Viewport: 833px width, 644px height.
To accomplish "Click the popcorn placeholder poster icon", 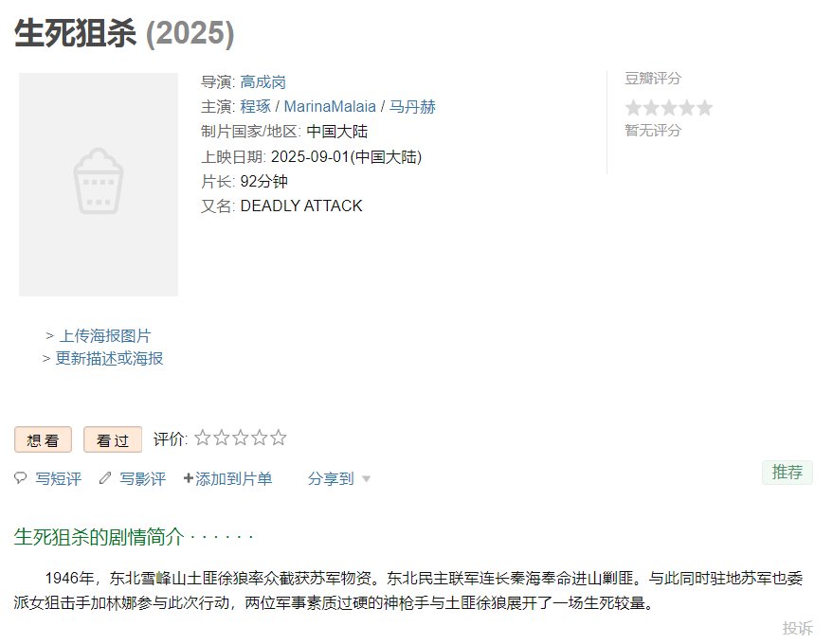I will (x=99, y=181).
